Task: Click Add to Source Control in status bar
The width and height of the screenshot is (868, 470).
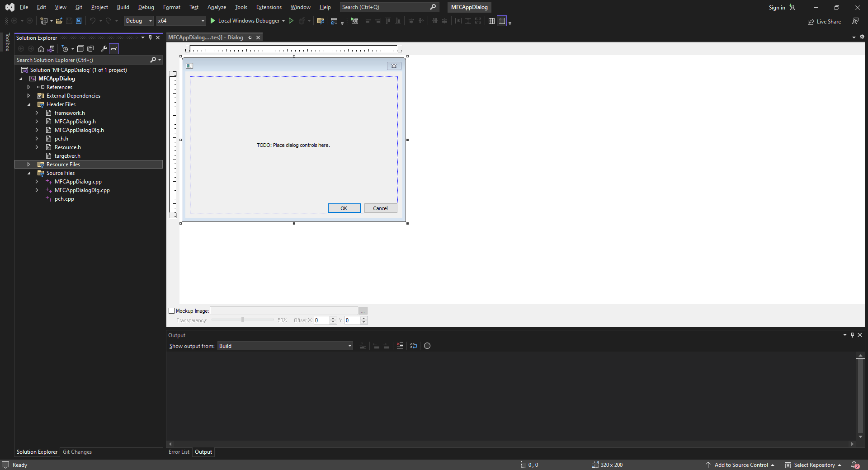Action: tap(741, 465)
